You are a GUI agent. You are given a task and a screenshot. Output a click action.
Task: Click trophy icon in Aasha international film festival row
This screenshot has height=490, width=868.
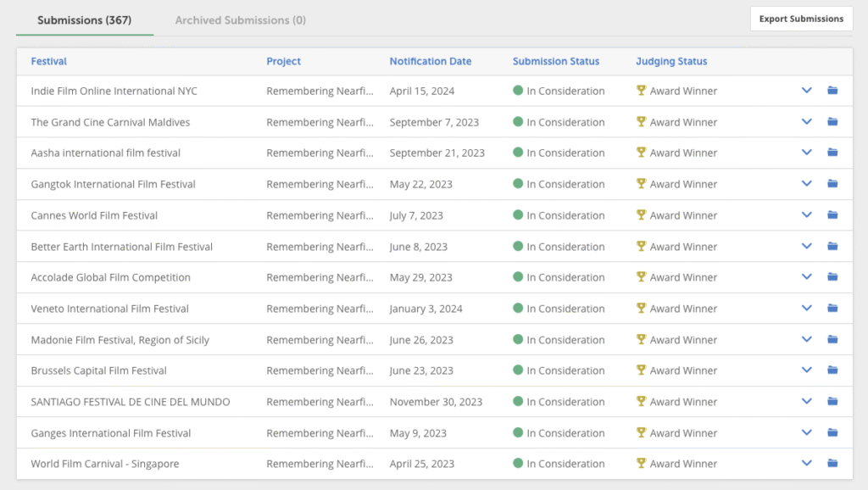[642, 153]
